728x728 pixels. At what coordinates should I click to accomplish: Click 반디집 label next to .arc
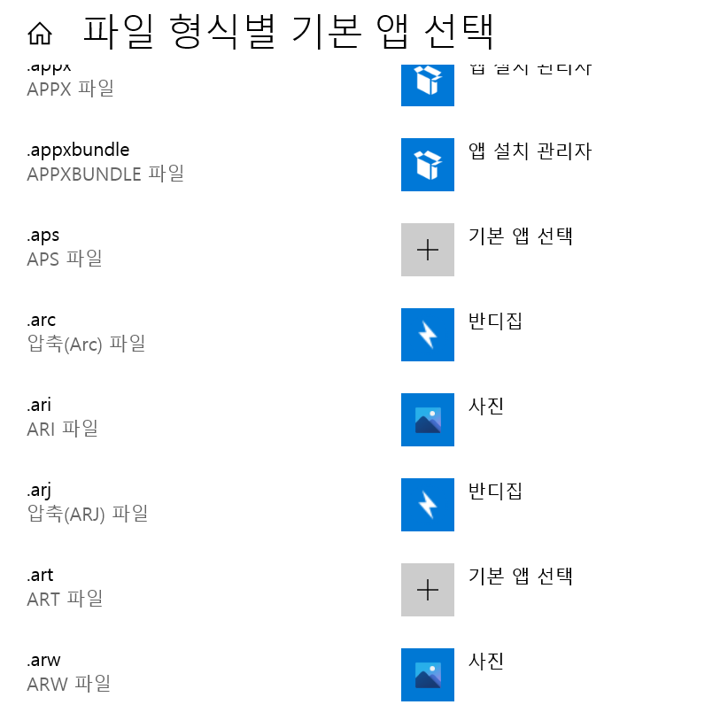click(x=495, y=321)
